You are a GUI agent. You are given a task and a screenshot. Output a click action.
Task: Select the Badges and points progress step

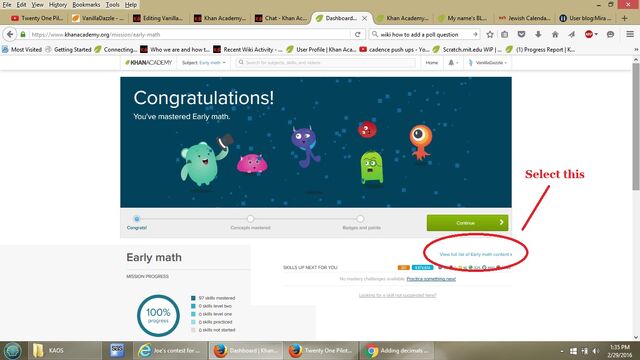(x=360, y=223)
